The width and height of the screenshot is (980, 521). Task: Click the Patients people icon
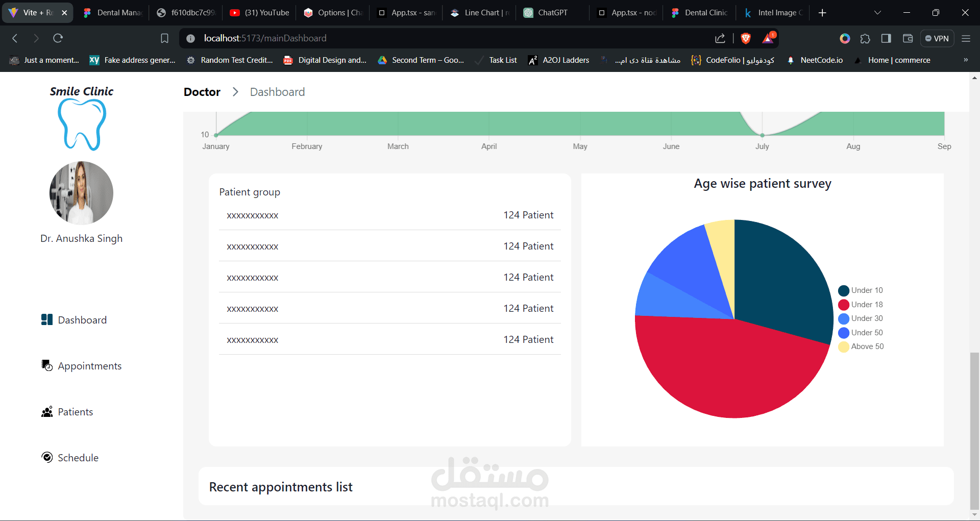[47, 411]
